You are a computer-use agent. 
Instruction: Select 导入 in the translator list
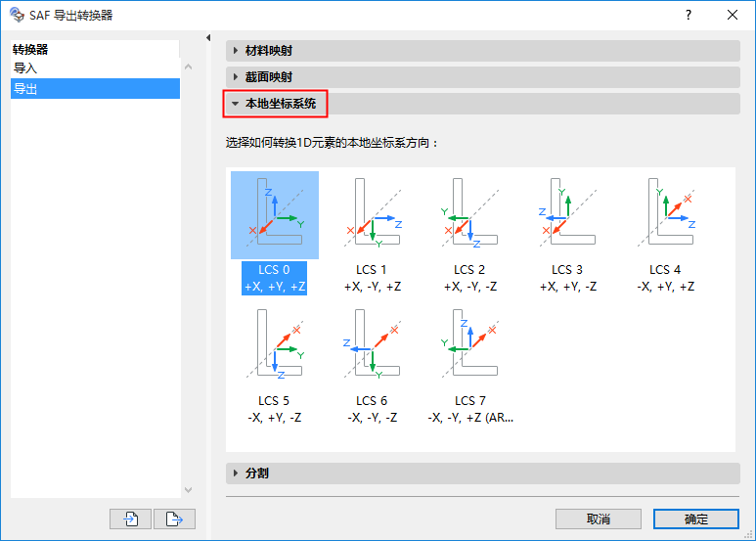[x=95, y=68]
